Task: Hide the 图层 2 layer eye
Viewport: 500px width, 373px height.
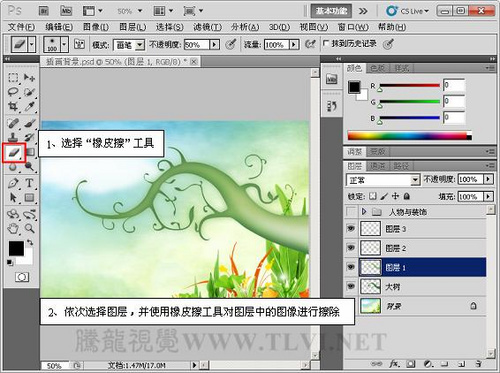Action: pyautogui.click(x=351, y=248)
